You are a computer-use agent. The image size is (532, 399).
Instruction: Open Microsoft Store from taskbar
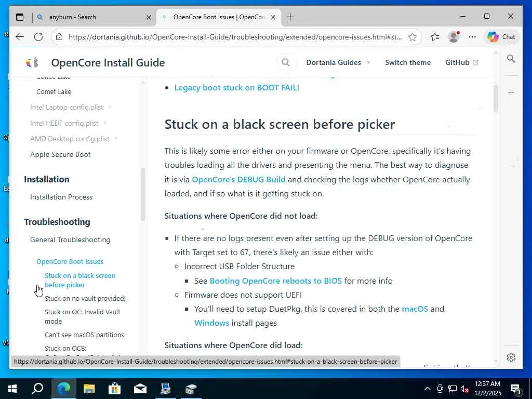tap(114, 389)
